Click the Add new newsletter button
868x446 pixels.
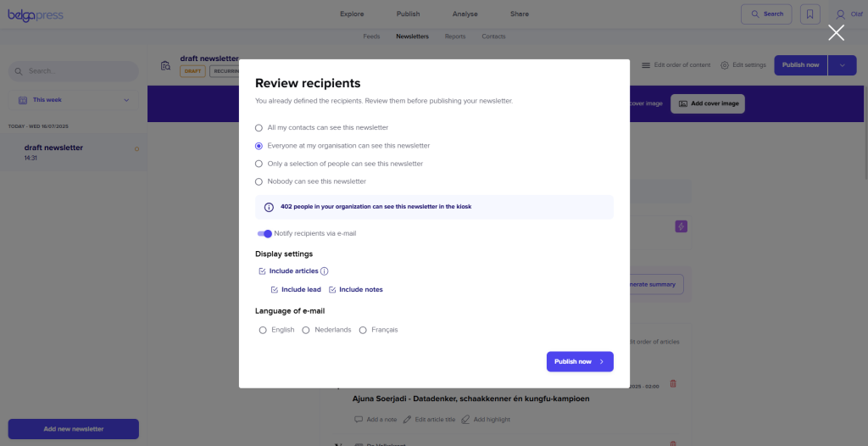[x=74, y=429]
